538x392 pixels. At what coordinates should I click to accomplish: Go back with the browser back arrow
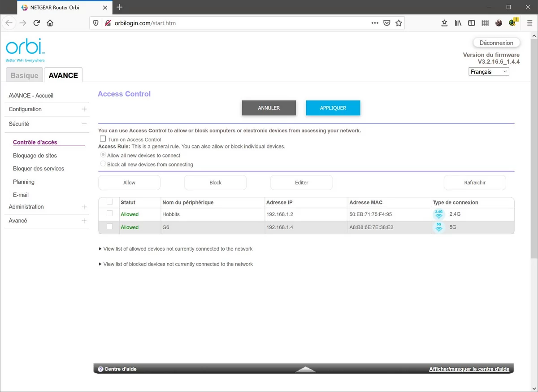[9, 23]
